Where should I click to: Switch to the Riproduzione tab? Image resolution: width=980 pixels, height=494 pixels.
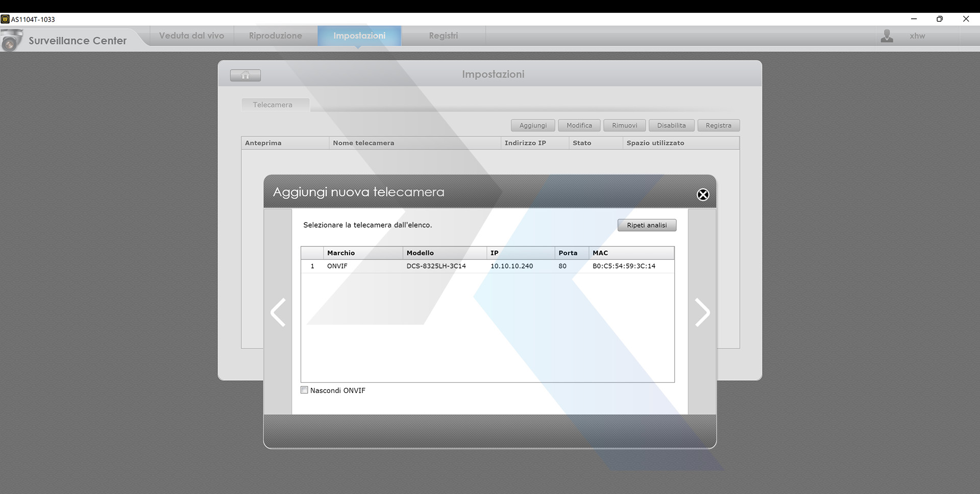point(275,36)
